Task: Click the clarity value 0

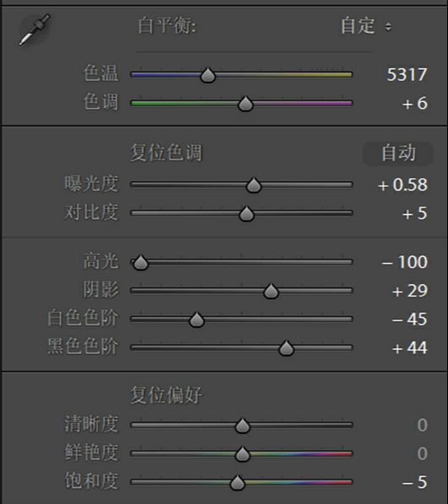Action: tap(423, 425)
